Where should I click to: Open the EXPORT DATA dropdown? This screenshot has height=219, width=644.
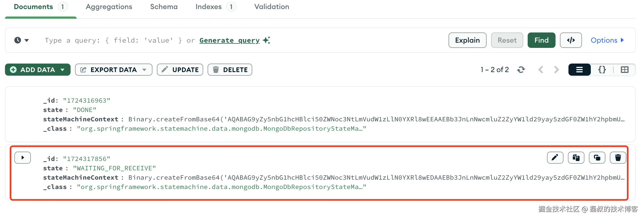(x=114, y=70)
